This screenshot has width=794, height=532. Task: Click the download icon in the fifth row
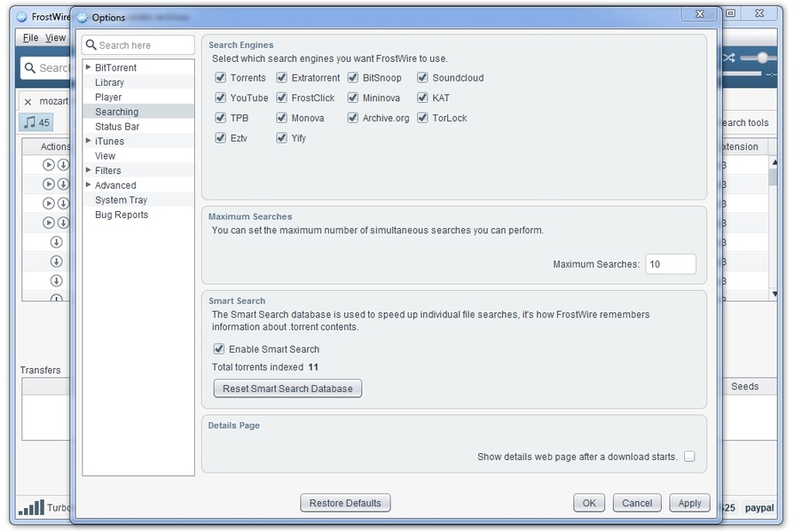56,242
